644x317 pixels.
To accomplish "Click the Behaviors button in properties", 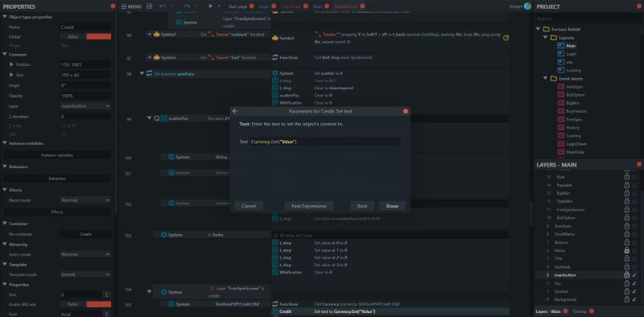I will click(x=57, y=179).
